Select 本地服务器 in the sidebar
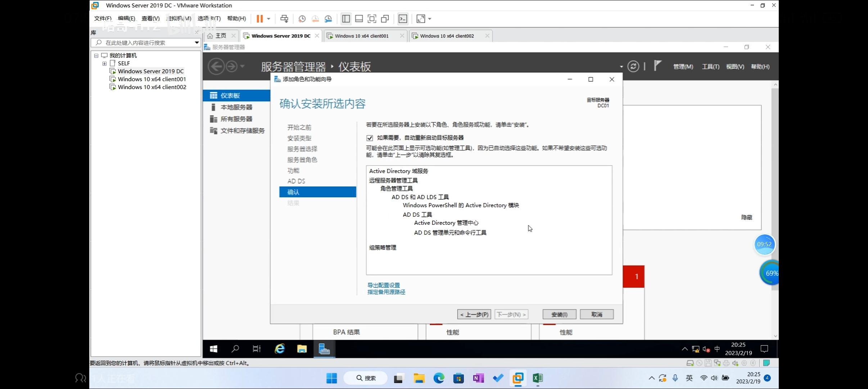 236,107
